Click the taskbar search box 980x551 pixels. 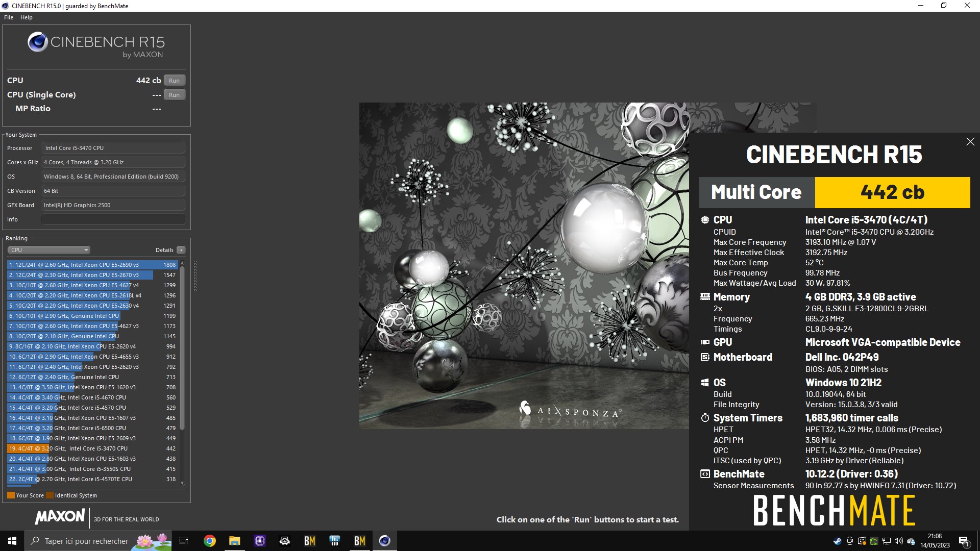(x=98, y=541)
